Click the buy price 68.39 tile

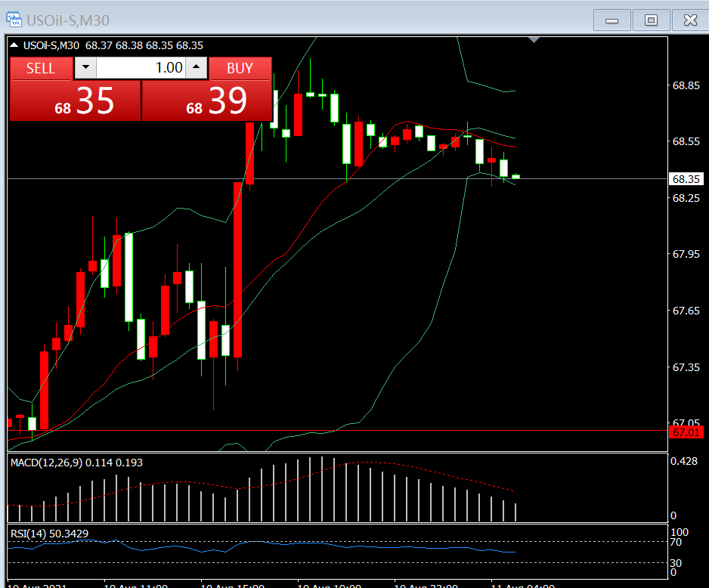click(206, 101)
